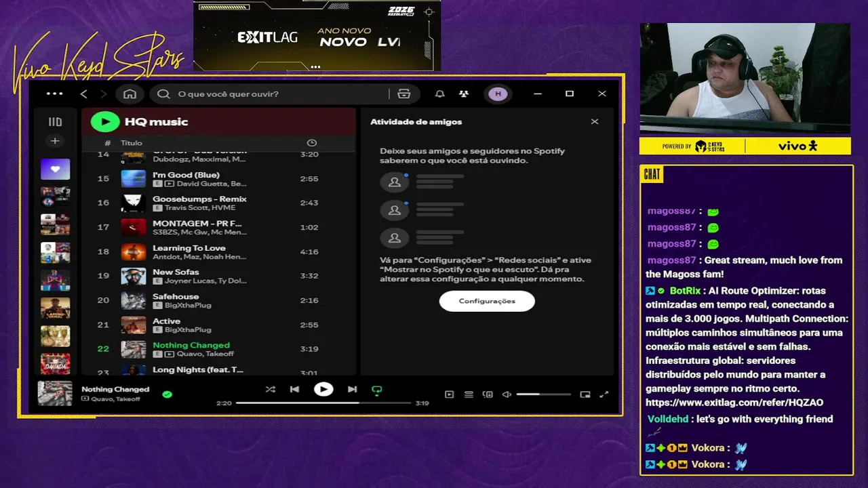Enter full screen with the expand arrows
Viewport: 868px width, 488px height.
(604, 394)
